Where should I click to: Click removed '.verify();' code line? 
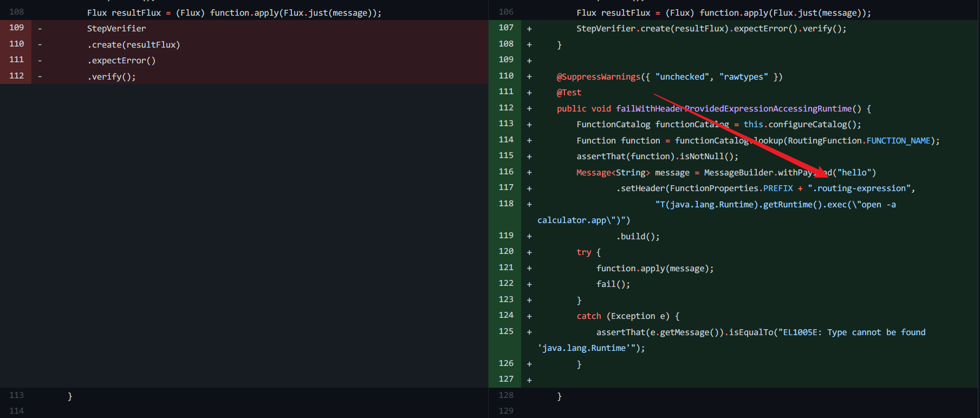[x=112, y=76]
